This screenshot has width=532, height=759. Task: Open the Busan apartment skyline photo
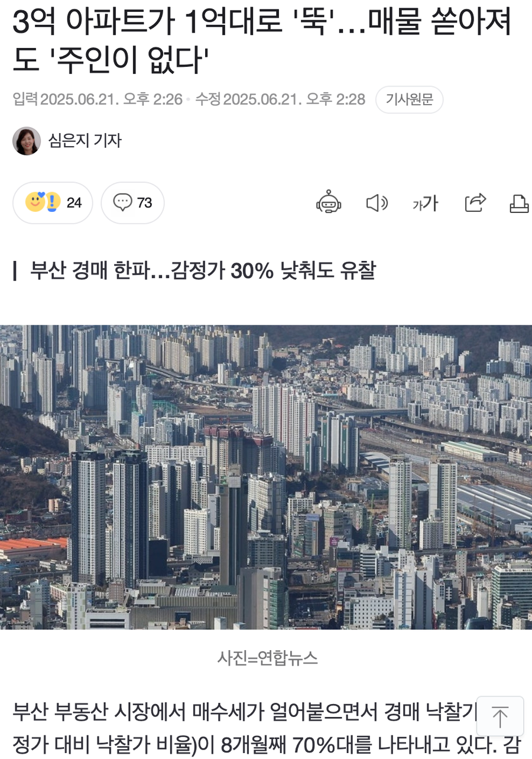click(266, 477)
